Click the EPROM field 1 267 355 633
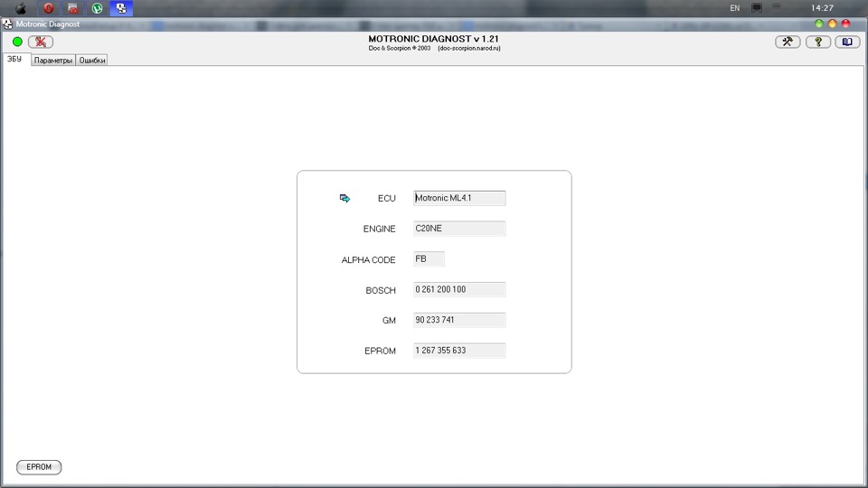 (x=459, y=351)
